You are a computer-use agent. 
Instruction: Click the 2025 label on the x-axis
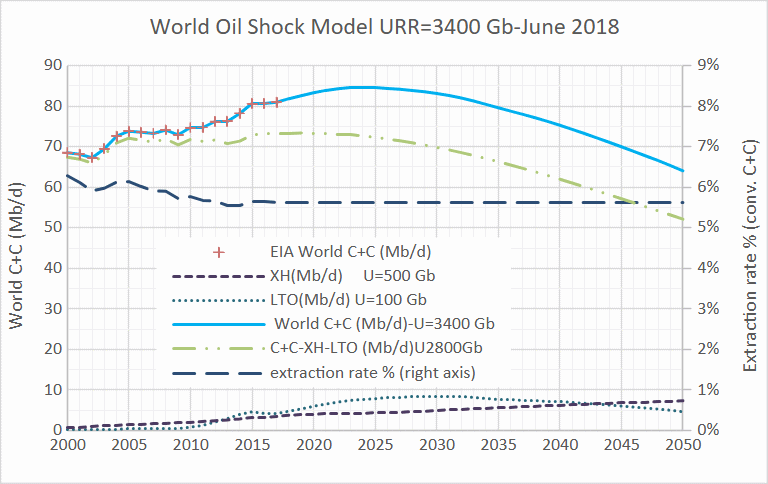[375, 443]
